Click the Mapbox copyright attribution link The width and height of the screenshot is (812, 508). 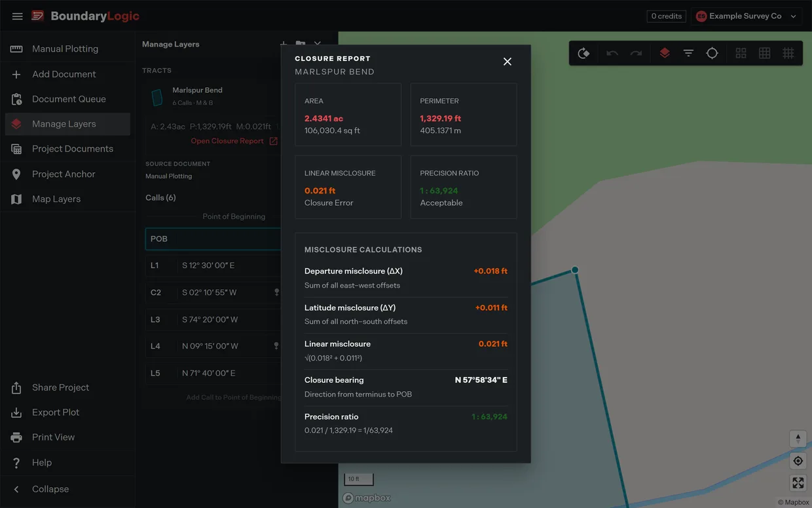click(x=794, y=503)
